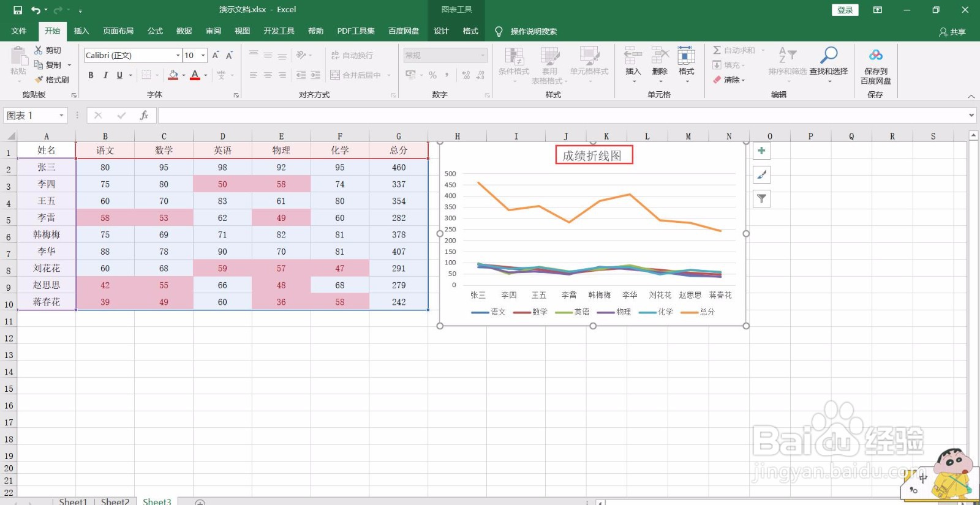The image size is (980, 505).
Task: Toggle wrap text 自动换行
Action: click(352, 55)
